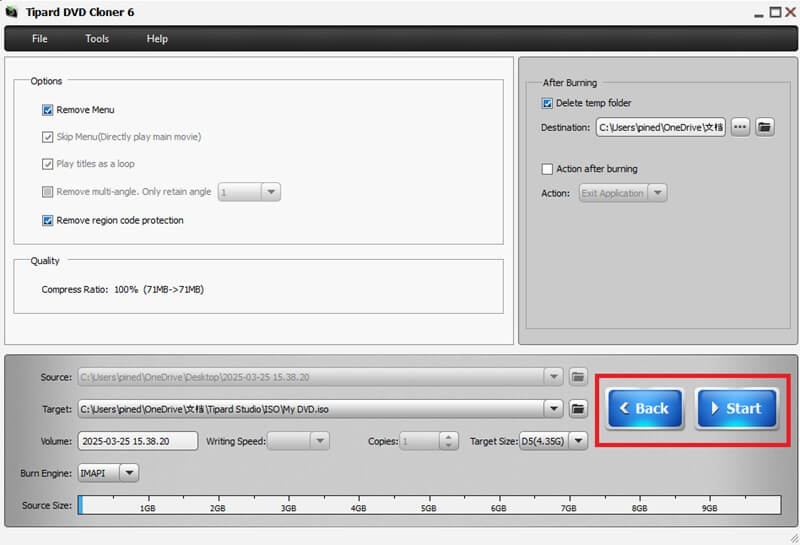This screenshot has width=800, height=545.
Task: Enable Action after burning checkbox
Action: click(547, 169)
